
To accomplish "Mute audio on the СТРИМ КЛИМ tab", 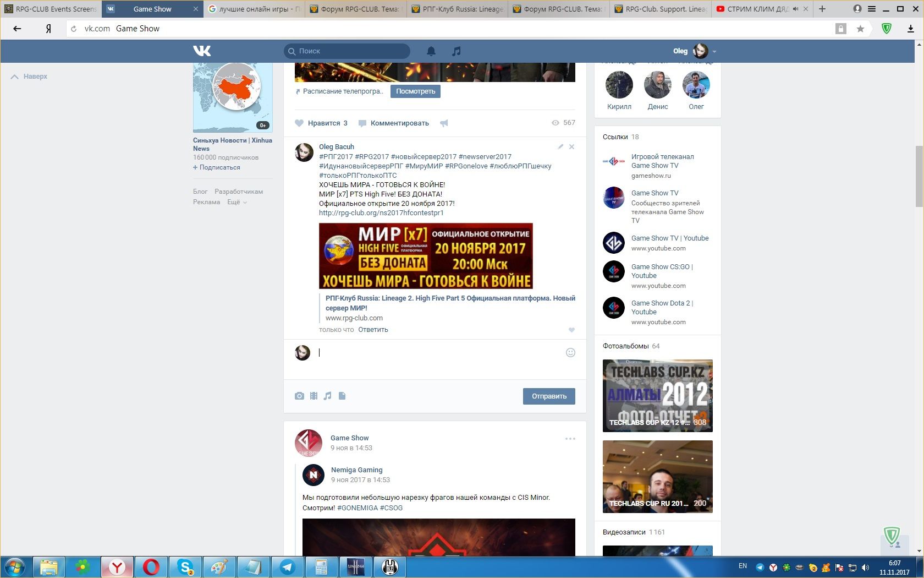I will [795, 9].
